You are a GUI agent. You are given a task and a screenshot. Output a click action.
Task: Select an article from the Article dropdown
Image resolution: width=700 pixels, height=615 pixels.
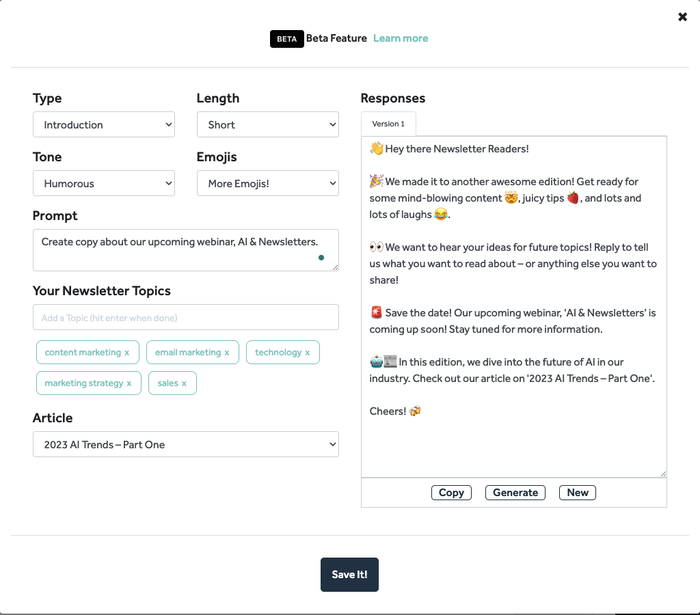(186, 445)
